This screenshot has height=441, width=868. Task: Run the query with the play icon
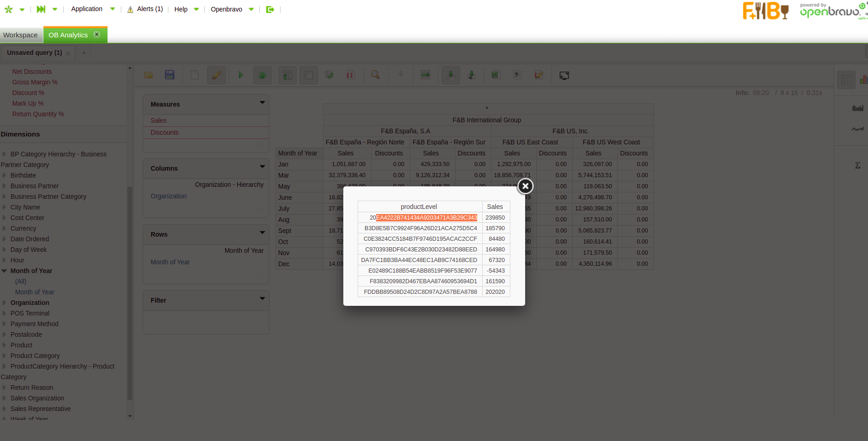click(x=240, y=75)
